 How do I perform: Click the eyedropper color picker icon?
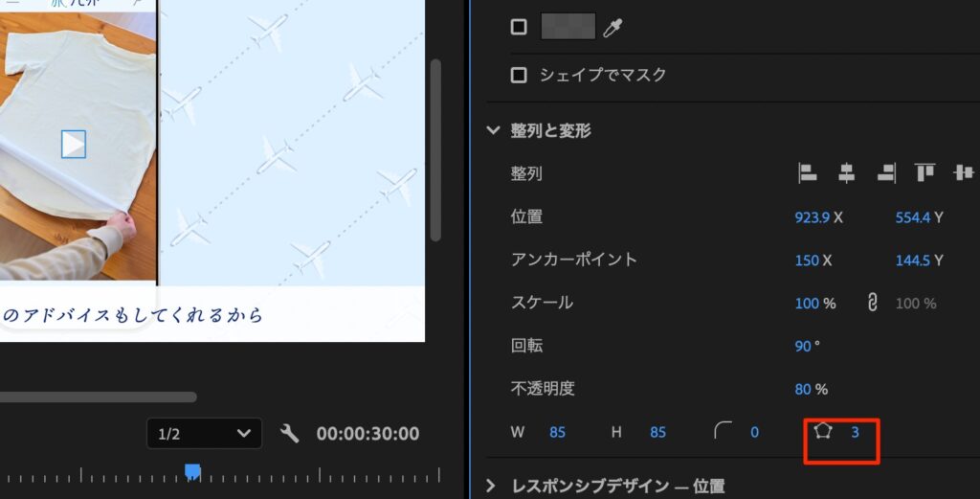pos(612,28)
